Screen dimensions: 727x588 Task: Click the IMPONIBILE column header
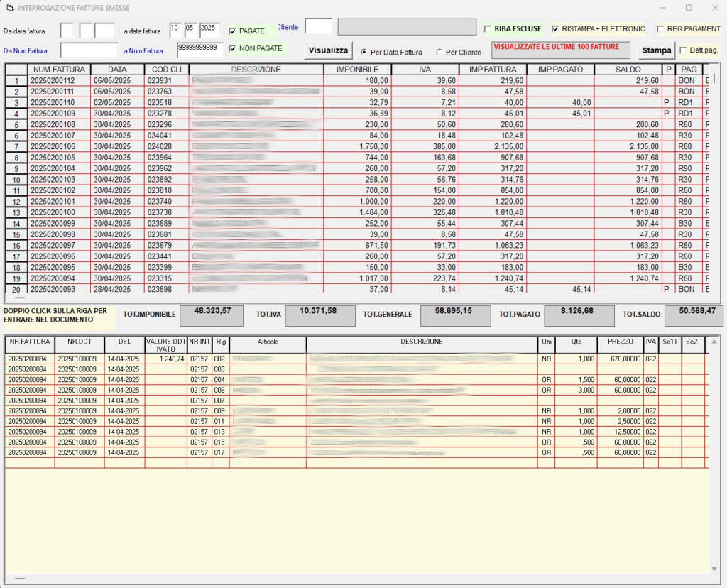click(358, 70)
